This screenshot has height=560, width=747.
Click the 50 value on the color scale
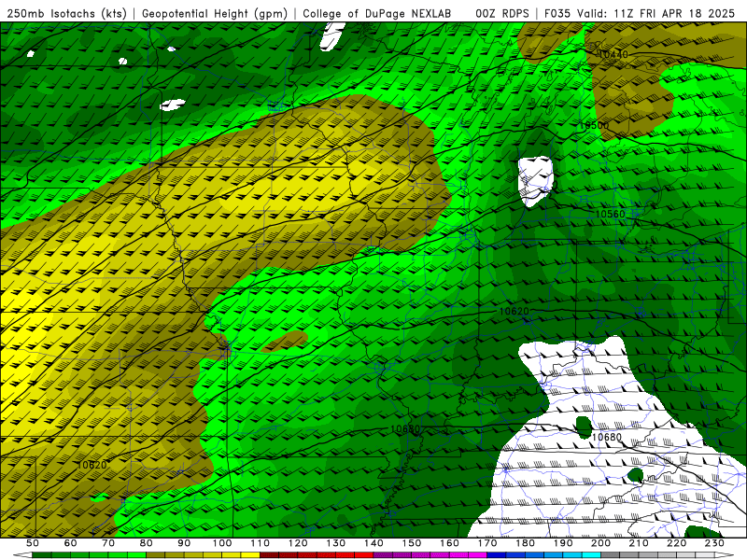click(x=33, y=543)
